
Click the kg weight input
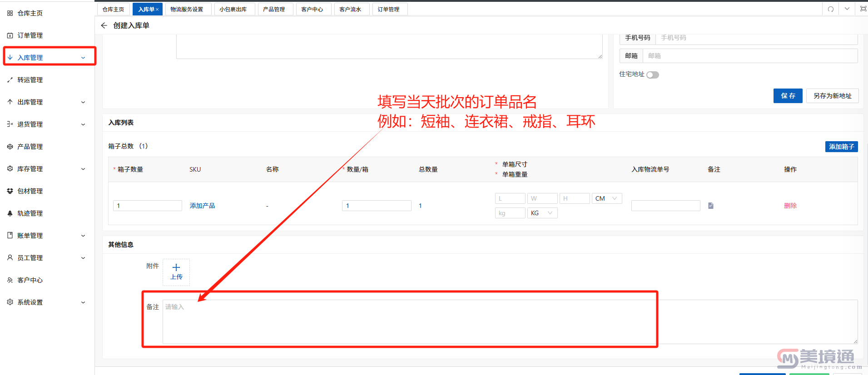[510, 213]
